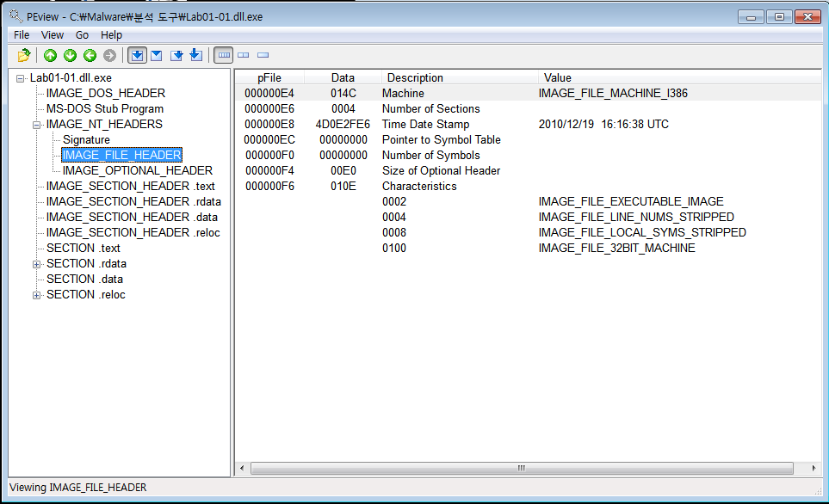Screen dimensions: 829x504
Task: Expand the SECTION .reloc node
Action: coord(36,295)
